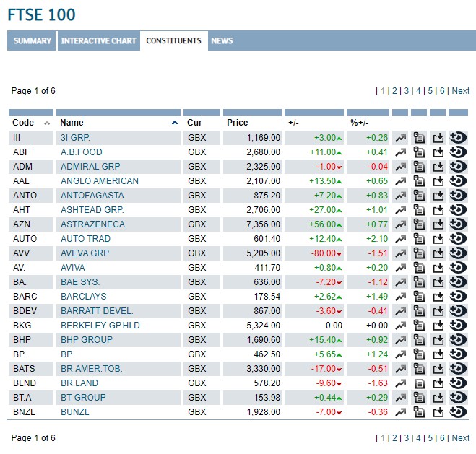Click the download icon for BAE SYS.
The image size is (476, 454).
coord(438,282)
